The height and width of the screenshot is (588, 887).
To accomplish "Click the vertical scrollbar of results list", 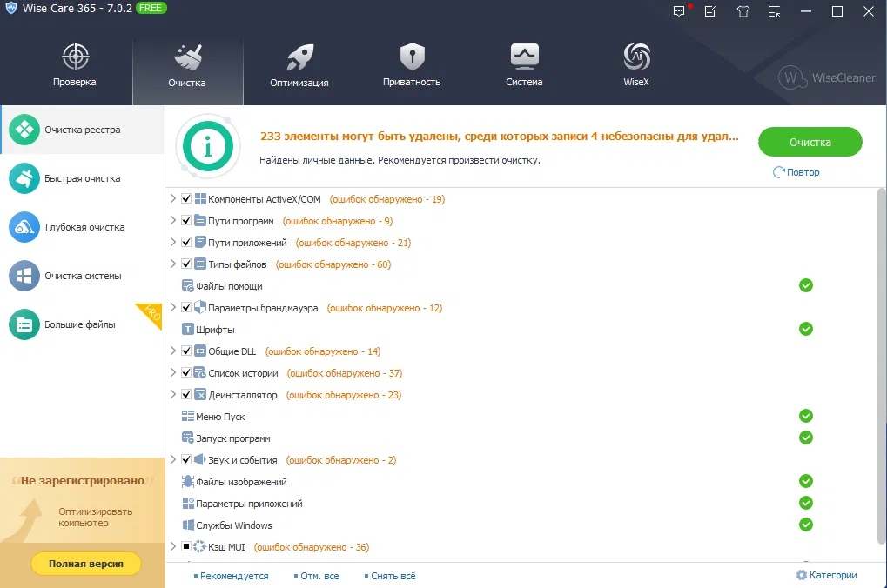I will tap(882, 366).
